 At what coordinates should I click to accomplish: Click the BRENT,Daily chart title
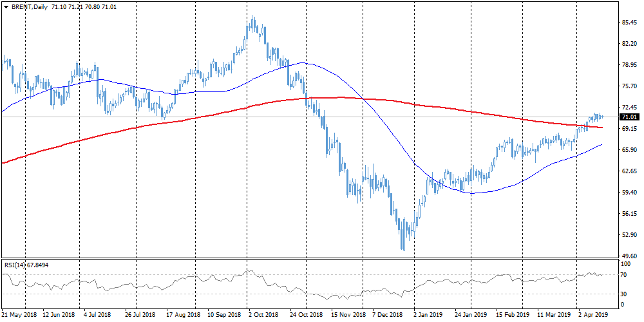tap(29, 7)
